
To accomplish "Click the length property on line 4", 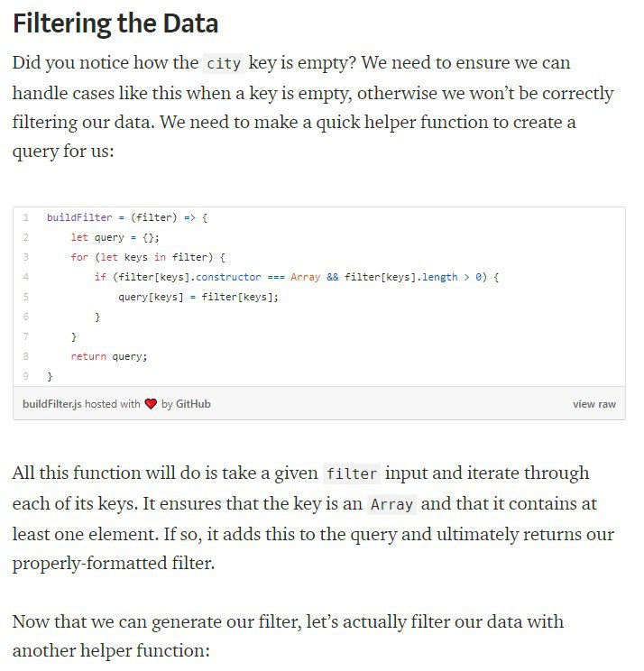I will [x=439, y=277].
